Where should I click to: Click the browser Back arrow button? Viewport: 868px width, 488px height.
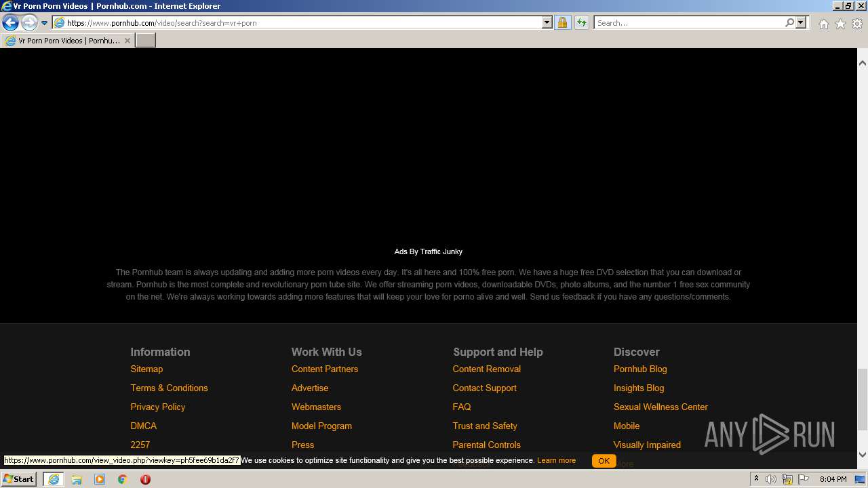[10, 22]
